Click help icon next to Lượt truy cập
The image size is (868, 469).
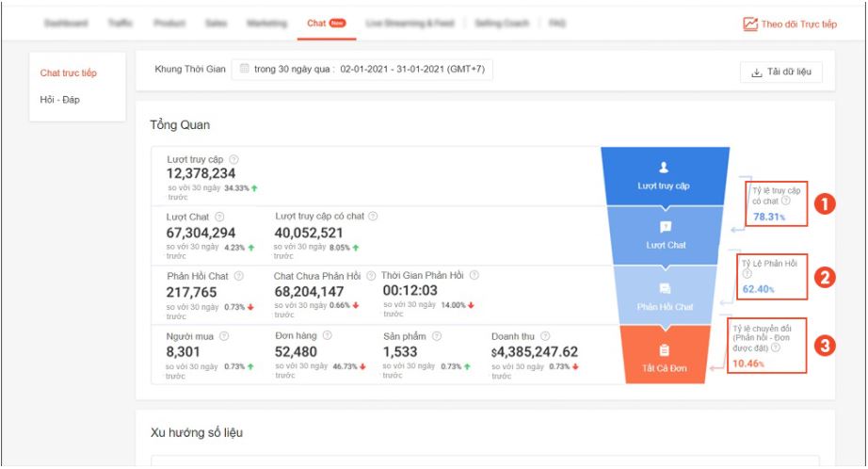coord(233,160)
